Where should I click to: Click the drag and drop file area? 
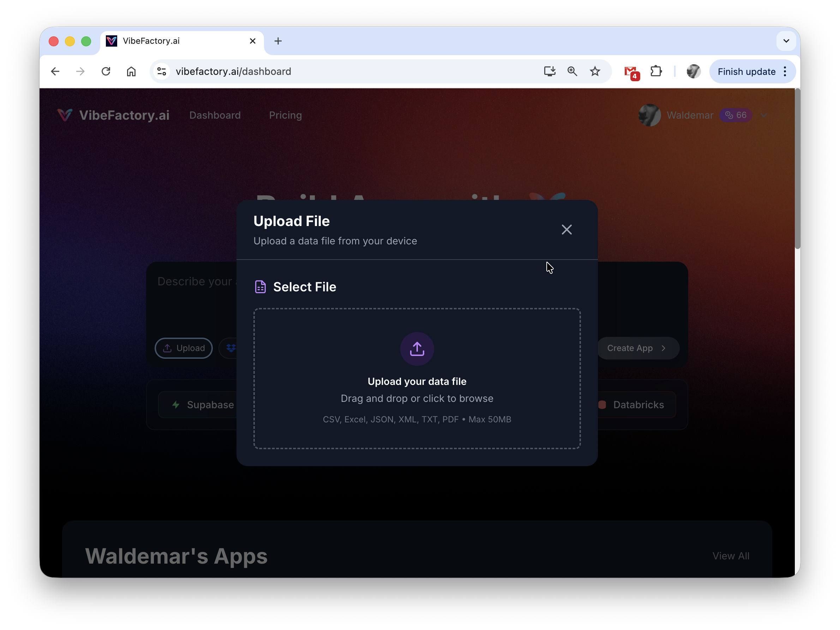(416, 399)
